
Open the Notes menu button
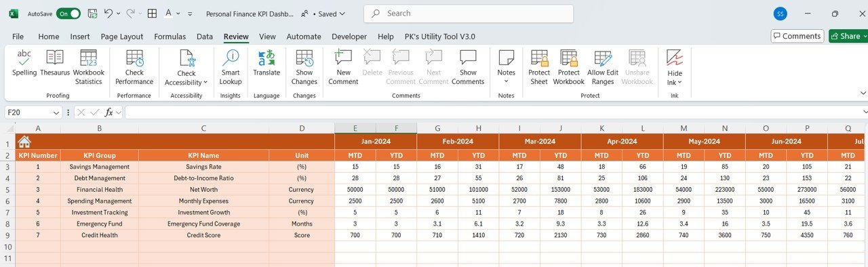pos(507,67)
